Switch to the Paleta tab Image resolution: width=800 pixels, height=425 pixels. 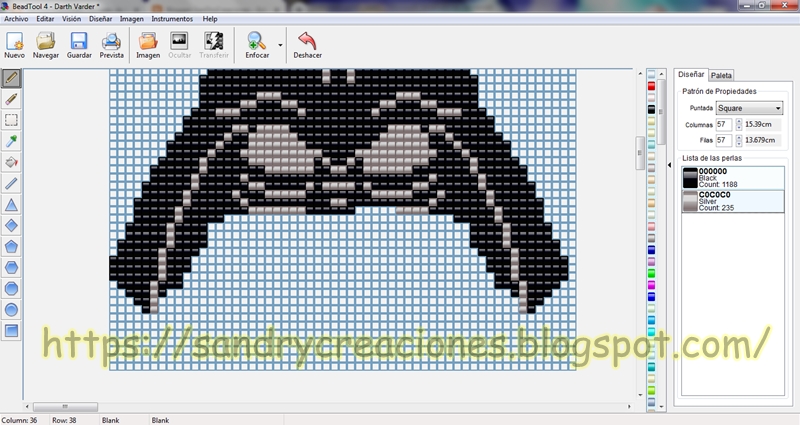click(x=721, y=76)
